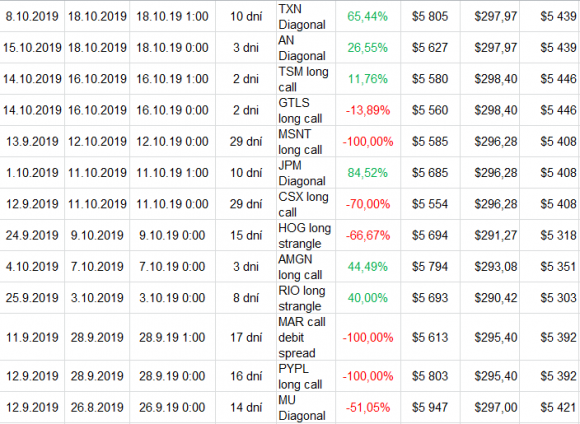This screenshot has width=580, height=424.
Task: Select the 11.9.2019 date cell
Action: click(x=32, y=337)
